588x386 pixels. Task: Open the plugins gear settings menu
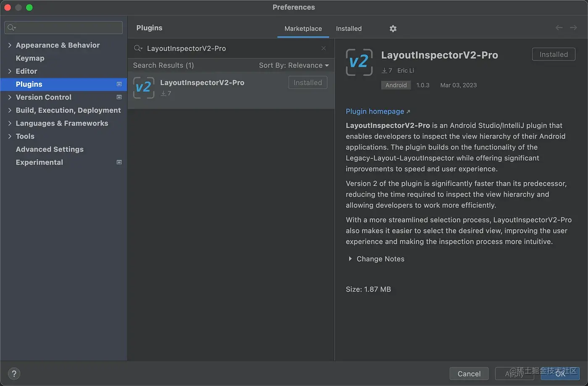point(393,29)
